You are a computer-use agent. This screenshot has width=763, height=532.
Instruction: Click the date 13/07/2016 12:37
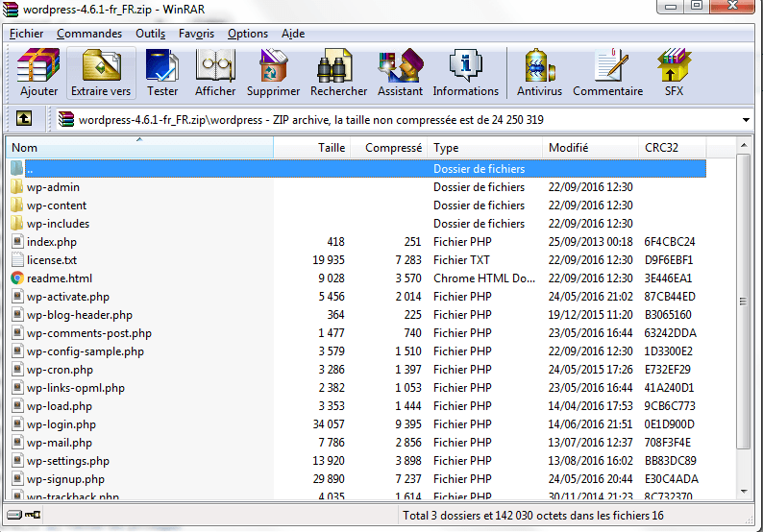pyautogui.click(x=590, y=443)
